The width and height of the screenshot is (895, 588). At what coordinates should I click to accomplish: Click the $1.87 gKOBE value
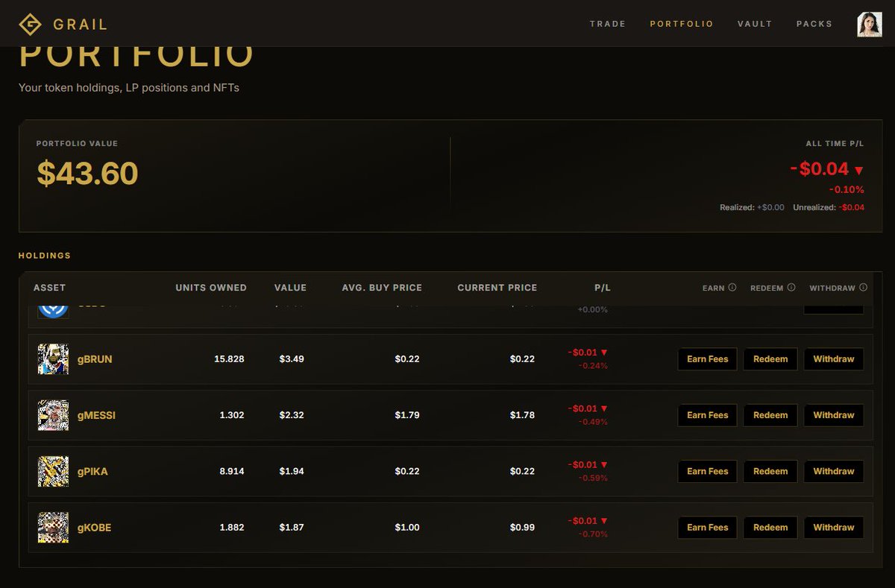(x=292, y=528)
